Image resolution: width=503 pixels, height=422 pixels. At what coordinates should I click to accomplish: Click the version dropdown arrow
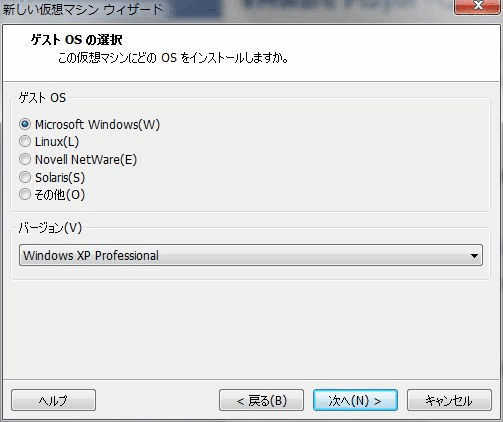click(474, 256)
